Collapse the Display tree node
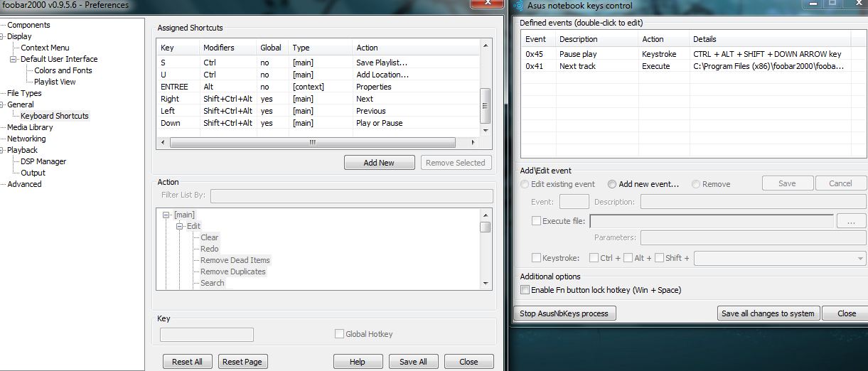Screen dimensions: 868x371 tap(2, 36)
